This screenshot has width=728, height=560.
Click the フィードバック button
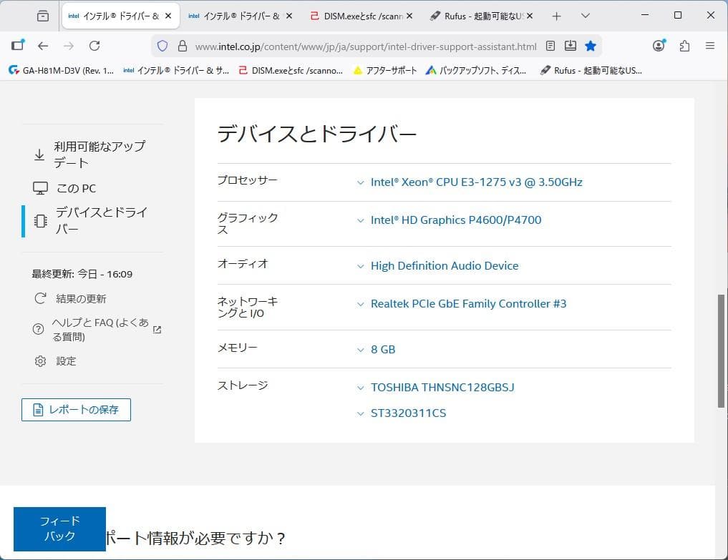(x=59, y=529)
